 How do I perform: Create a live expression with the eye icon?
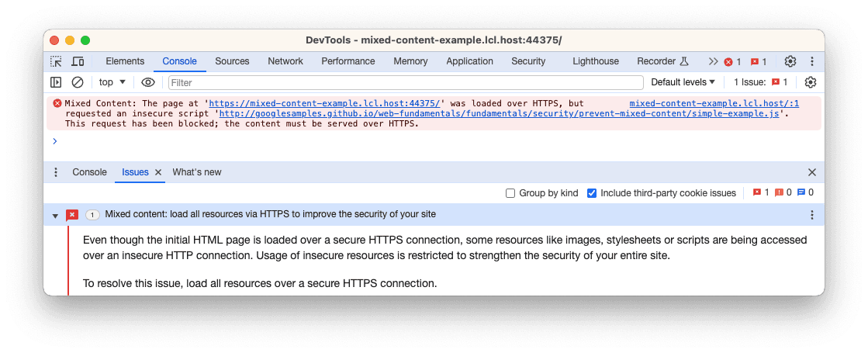click(148, 82)
